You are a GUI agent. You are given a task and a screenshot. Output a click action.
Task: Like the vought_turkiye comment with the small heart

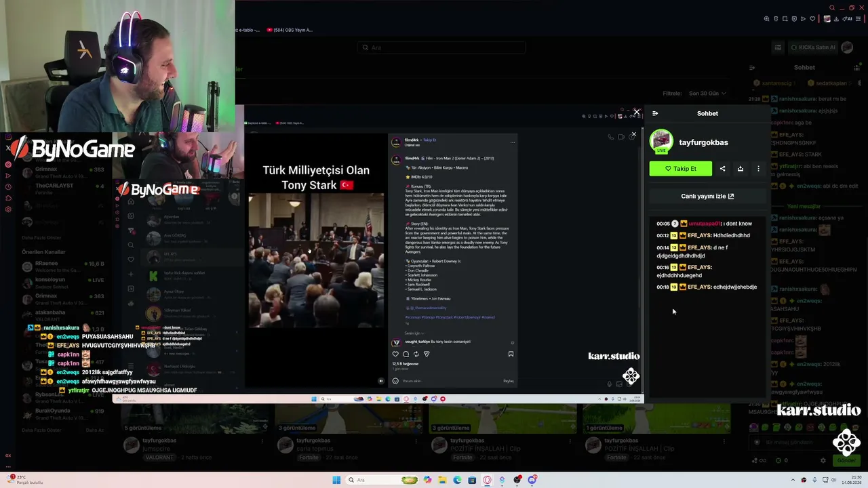(x=512, y=343)
